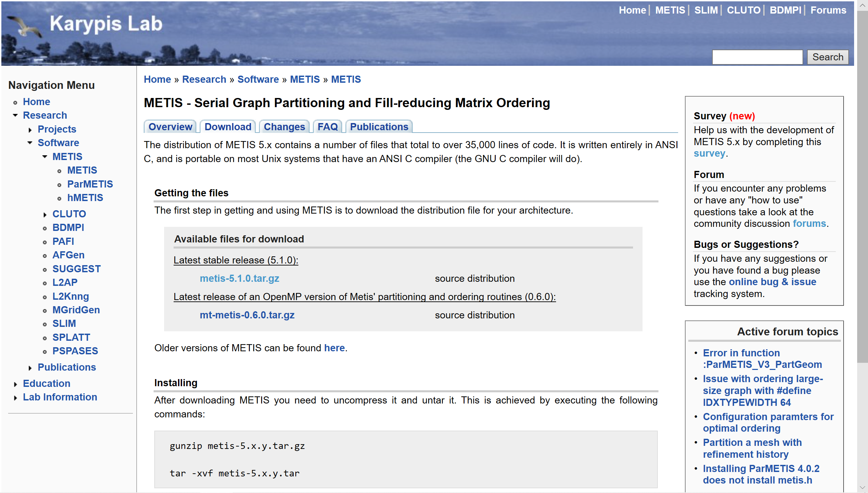Open the FAQ tab
Image resolution: width=868 pixels, height=493 pixels.
click(x=327, y=127)
